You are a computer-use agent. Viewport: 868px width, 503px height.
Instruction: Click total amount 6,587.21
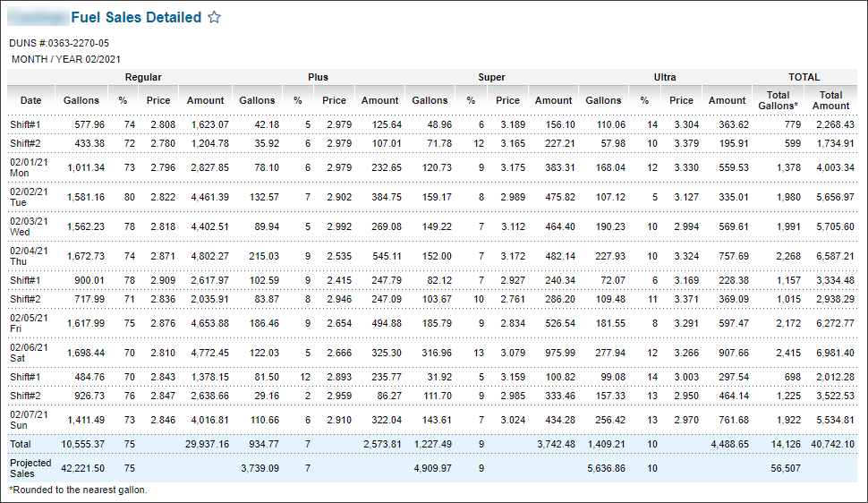click(x=836, y=256)
